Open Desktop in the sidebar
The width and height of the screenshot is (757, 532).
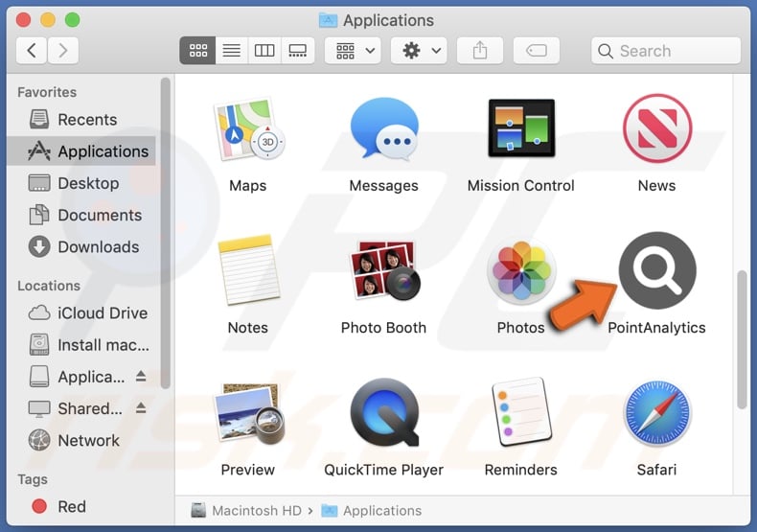coord(81,183)
